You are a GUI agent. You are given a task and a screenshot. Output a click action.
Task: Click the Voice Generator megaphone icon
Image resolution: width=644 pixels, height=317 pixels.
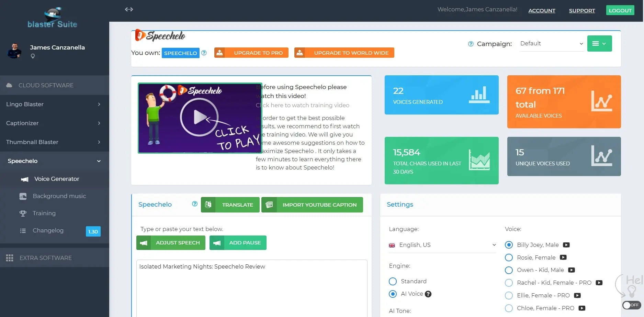(25, 179)
